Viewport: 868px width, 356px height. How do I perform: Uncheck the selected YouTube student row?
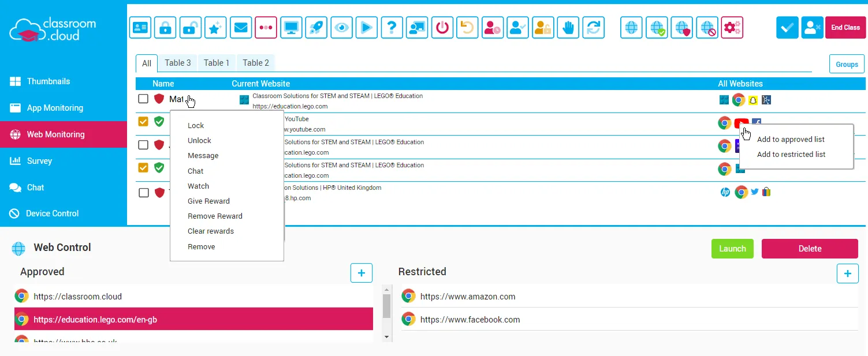(143, 122)
